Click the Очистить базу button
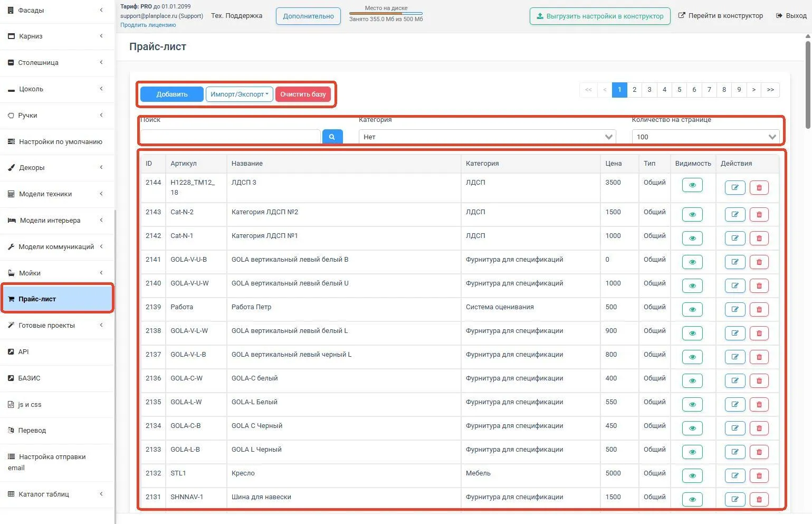The image size is (812, 524). point(303,94)
